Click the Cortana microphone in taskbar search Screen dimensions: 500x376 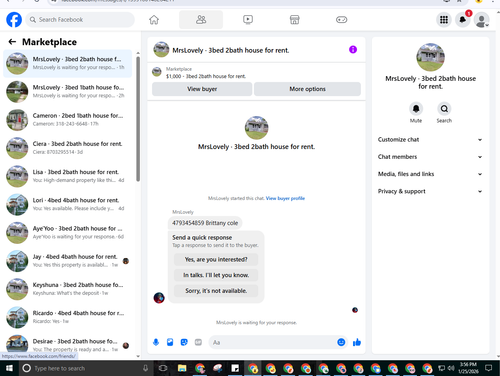pos(145,368)
